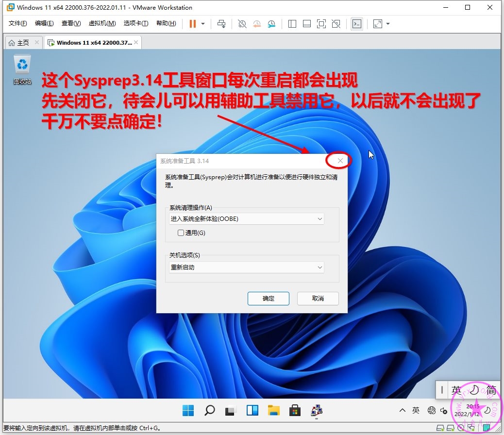Open Microsoft Store from the taskbar
Viewport: 504px width, 435px height.
coord(295,411)
